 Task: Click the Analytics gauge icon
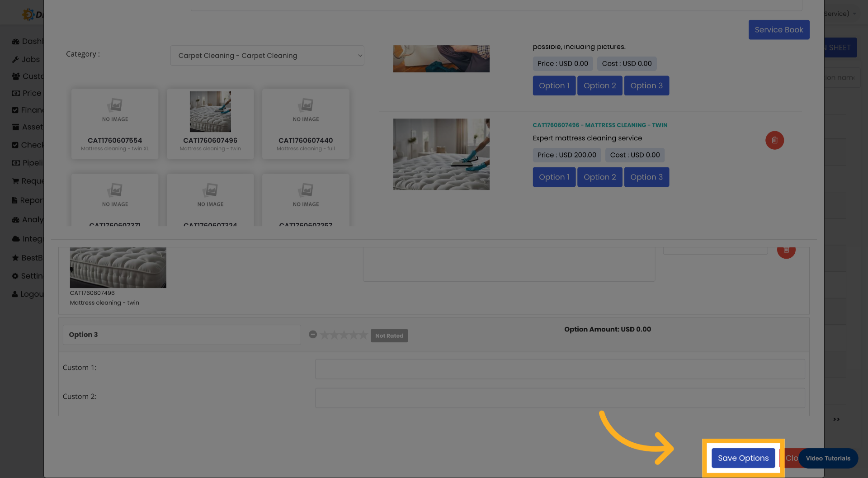pos(16,219)
